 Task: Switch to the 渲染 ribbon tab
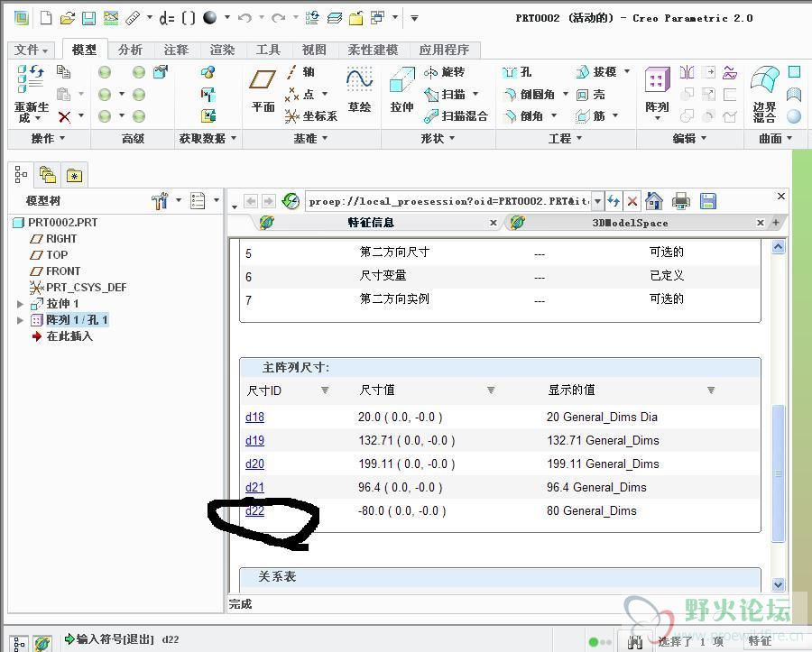[222, 50]
